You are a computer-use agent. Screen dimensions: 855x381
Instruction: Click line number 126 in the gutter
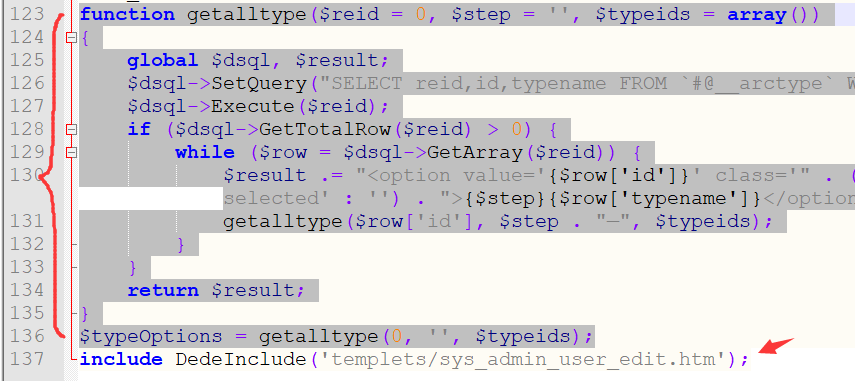(27, 83)
